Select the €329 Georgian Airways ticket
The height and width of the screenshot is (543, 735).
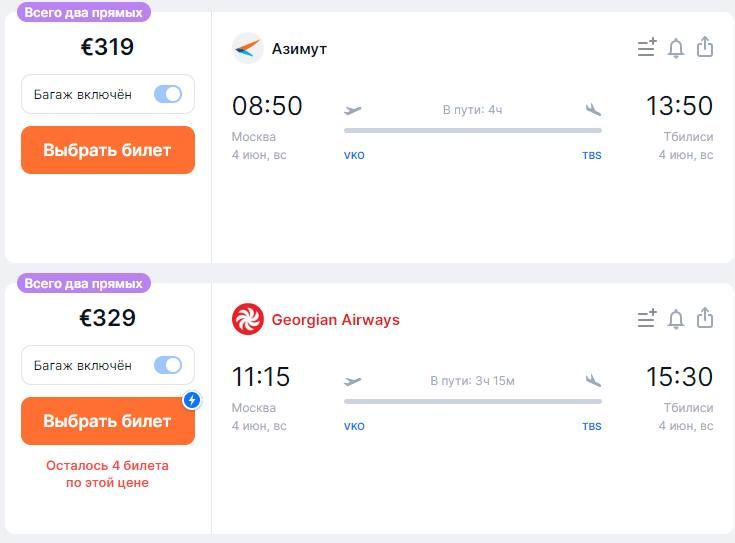point(108,421)
